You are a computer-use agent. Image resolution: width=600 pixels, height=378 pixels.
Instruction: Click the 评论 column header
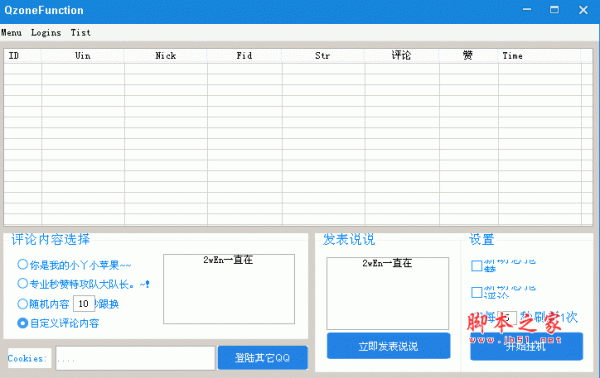tap(402, 56)
